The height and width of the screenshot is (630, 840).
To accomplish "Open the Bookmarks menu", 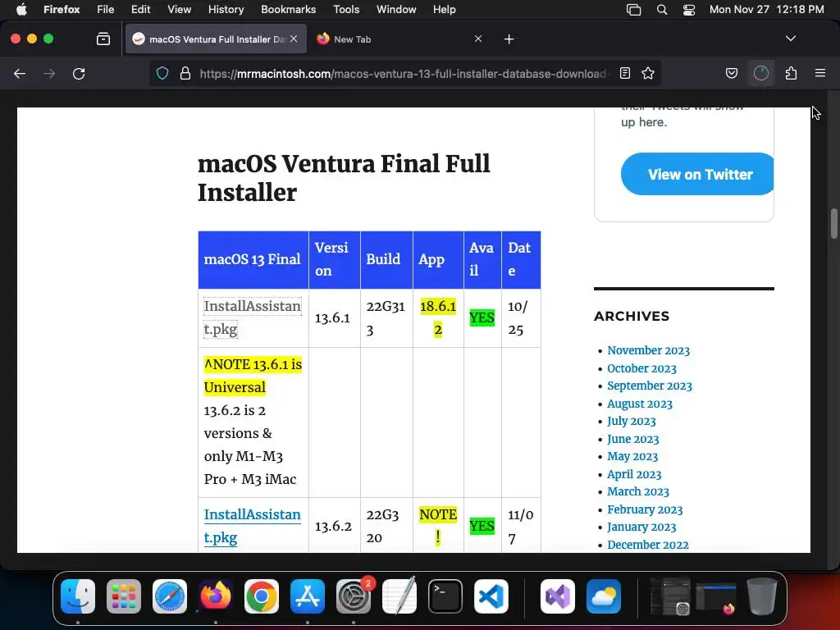I will [289, 9].
